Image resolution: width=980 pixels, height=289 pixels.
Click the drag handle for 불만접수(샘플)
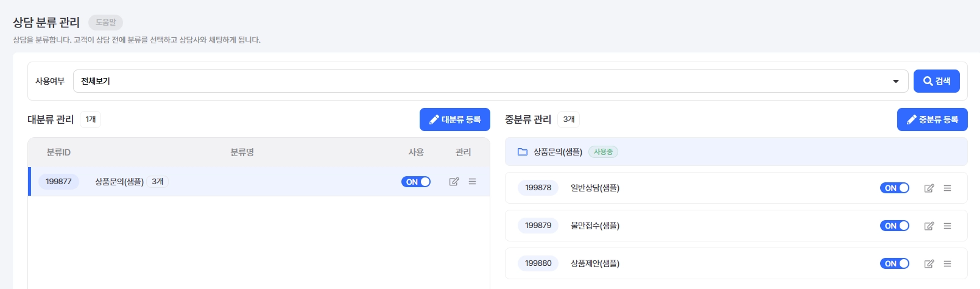pos(947,226)
